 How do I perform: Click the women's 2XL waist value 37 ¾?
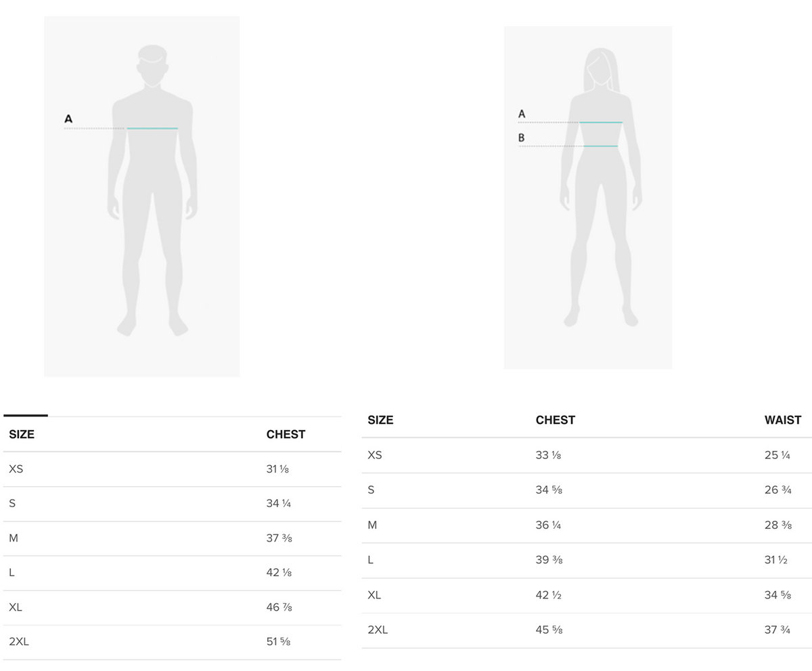777,630
